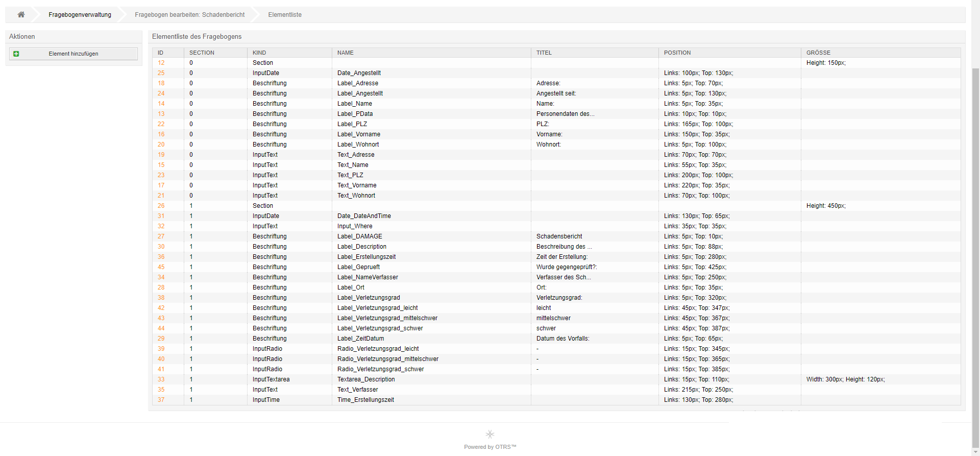Open element ID 16
The width and height of the screenshot is (980, 456).
(x=161, y=134)
